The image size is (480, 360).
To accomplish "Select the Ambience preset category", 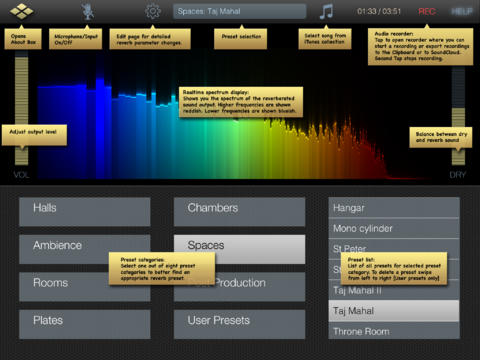I will [85, 249].
